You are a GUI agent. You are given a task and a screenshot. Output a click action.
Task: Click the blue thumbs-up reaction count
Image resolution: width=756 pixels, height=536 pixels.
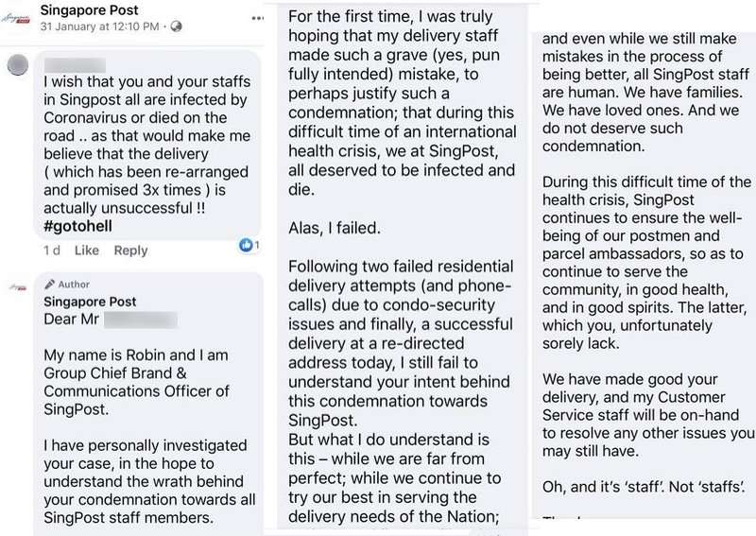coord(249,245)
